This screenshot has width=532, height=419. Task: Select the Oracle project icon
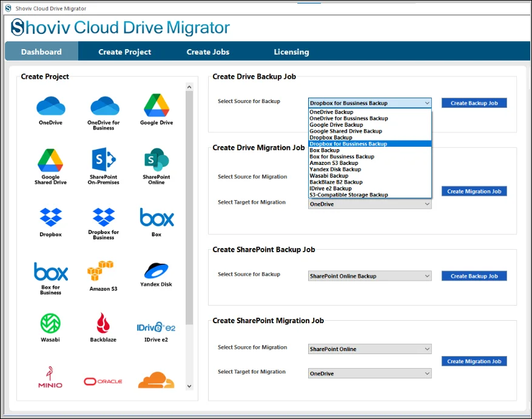[x=103, y=381]
